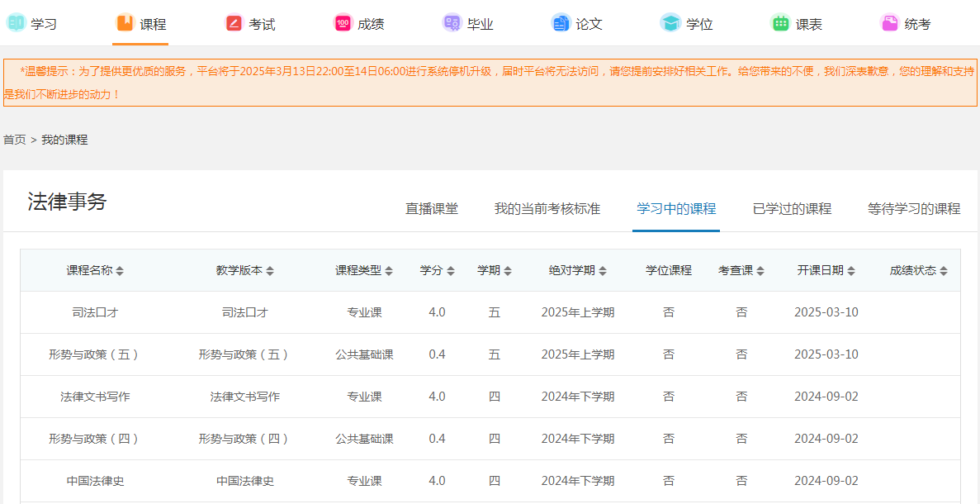Image resolution: width=980 pixels, height=504 pixels.
Task: Sort table by 学分 column arrows
Action: pos(451,271)
